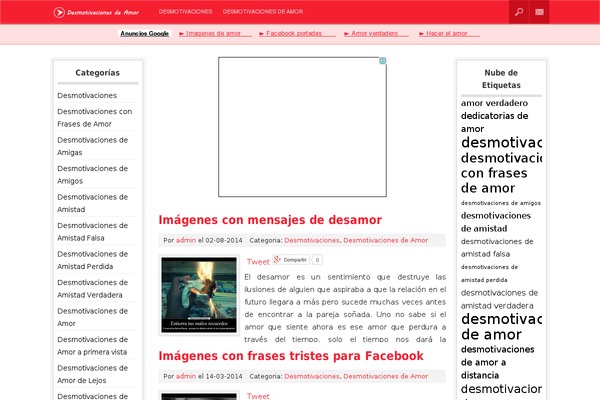600x400 pixels.
Task: Select desmotivaciones con frases de amor tag
Action: [501, 173]
